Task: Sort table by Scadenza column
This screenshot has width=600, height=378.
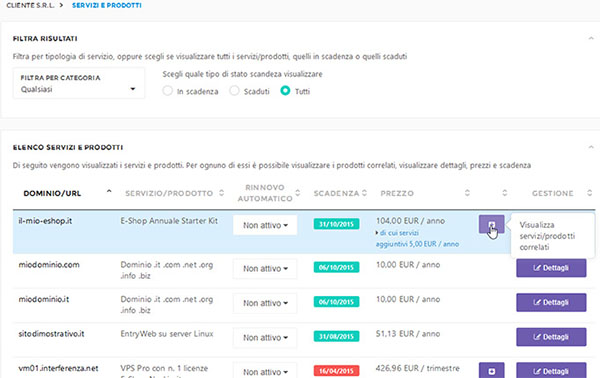Action: point(336,193)
